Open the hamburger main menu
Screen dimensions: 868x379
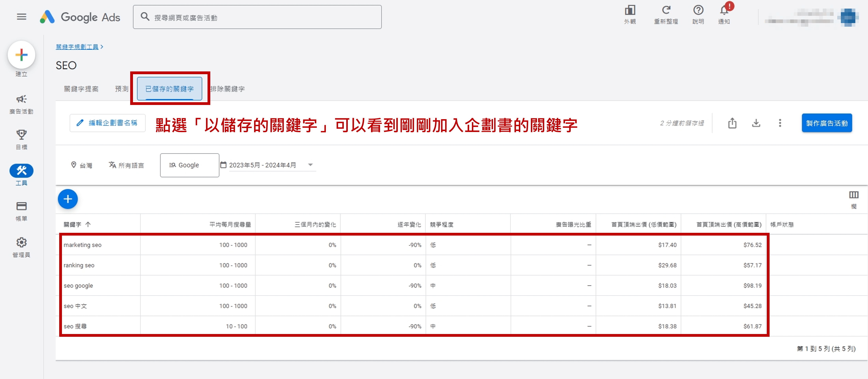[x=22, y=17]
